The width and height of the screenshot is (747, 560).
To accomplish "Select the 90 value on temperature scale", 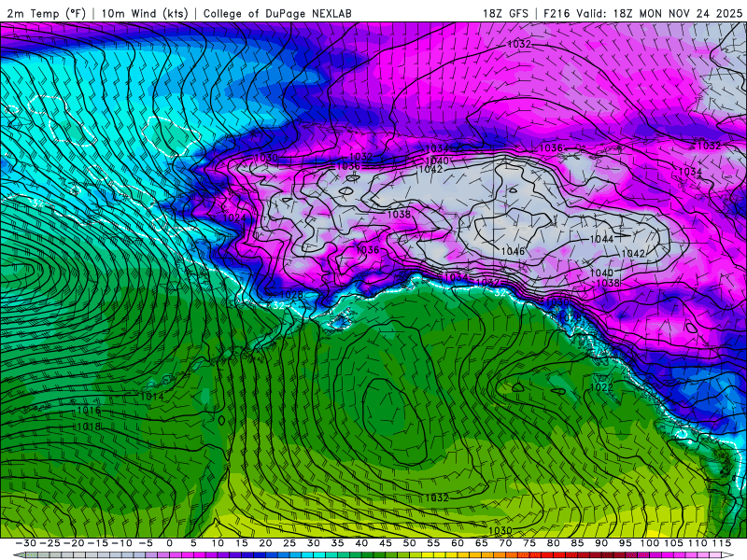I will pyautogui.click(x=601, y=543).
